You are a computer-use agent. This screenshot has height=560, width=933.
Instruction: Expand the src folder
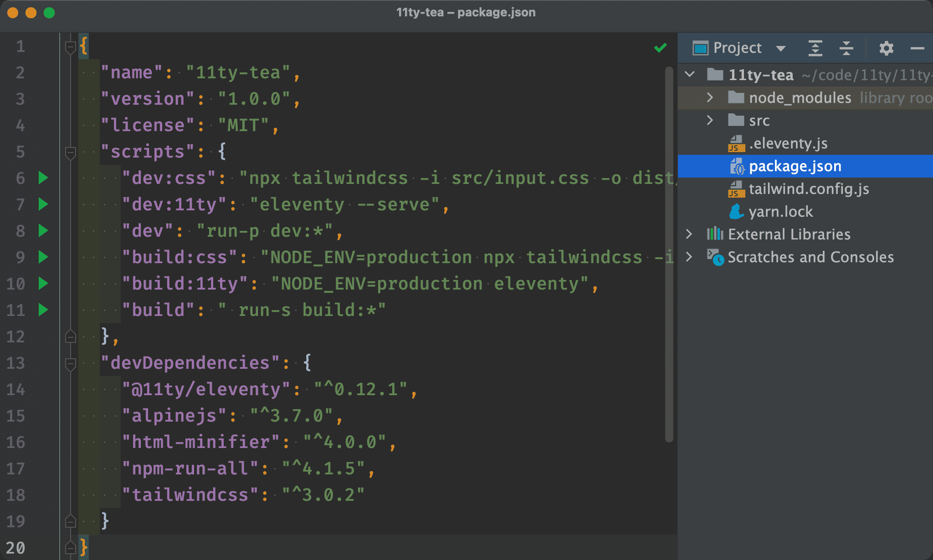pos(710,120)
